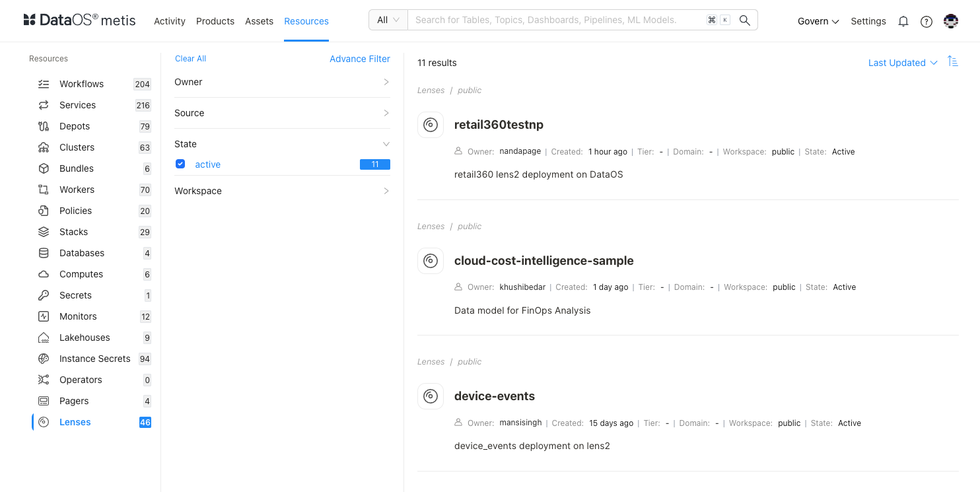
Task: Go to the Activity tab
Action: coord(170,21)
